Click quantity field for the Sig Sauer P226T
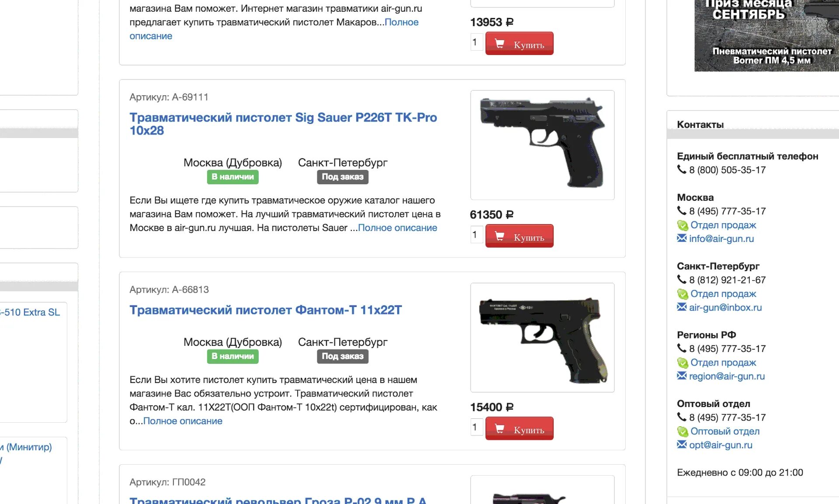This screenshot has height=504, width=839. [476, 235]
